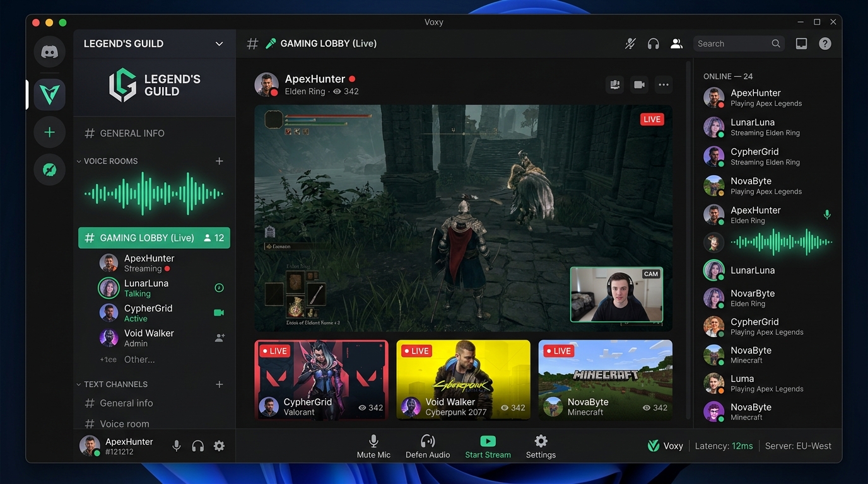Add a text channel with the plus icon
The height and width of the screenshot is (484, 868).
220,384
